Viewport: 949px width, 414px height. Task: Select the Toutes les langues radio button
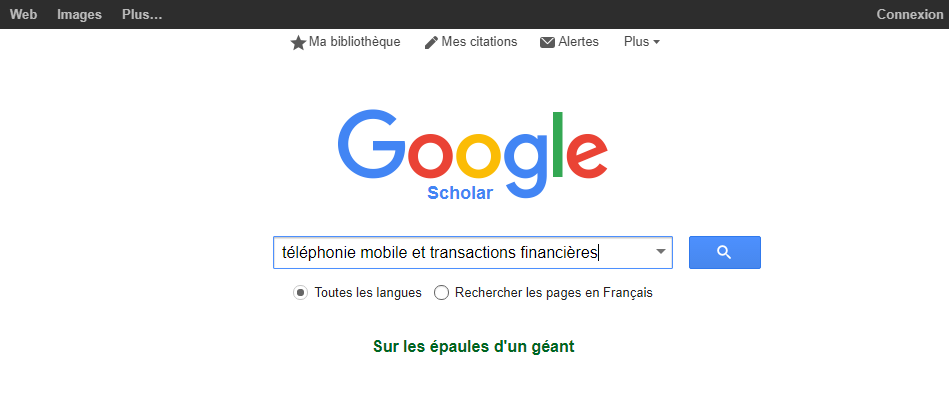tap(300, 293)
